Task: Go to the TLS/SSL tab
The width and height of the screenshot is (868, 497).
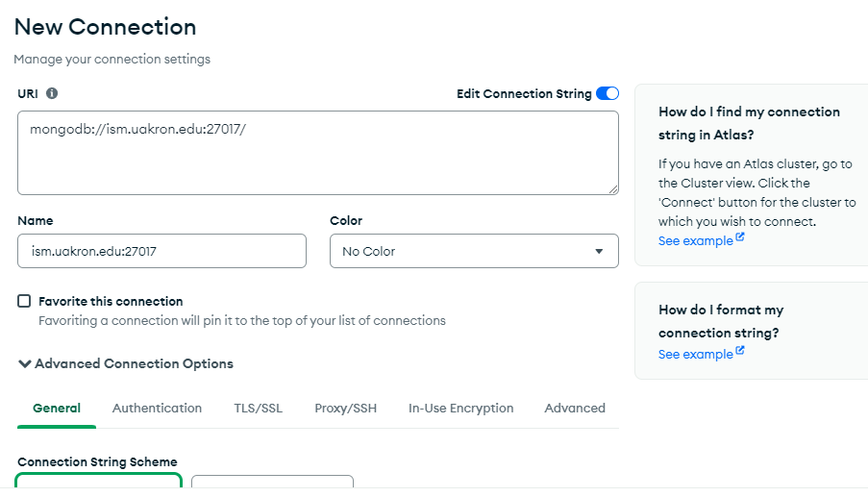Action: pyautogui.click(x=259, y=408)
